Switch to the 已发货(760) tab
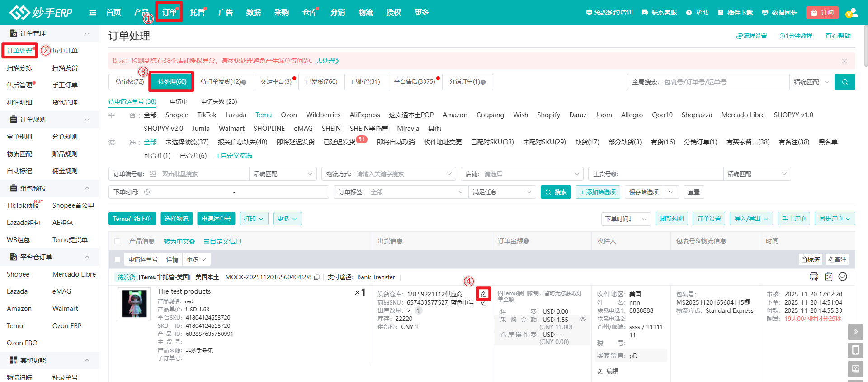This screenshot has width=868, height=382. tap(321, 81)
